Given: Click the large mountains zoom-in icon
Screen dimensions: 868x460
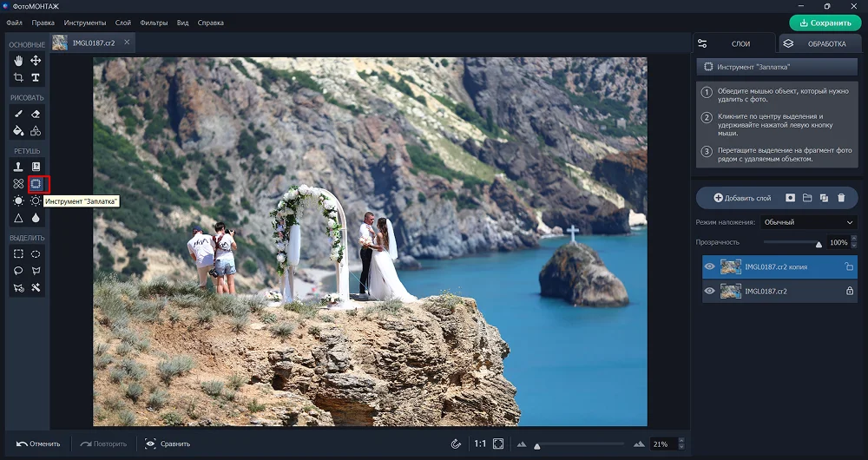Looking at the screenshot, I should click(x=640, y=444).
